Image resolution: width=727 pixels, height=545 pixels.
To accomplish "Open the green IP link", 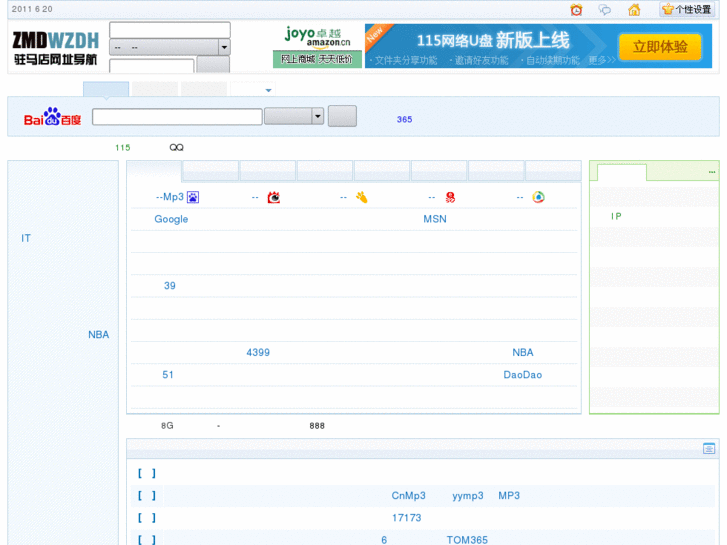I will pyautogui.click(x=616, y=216).
